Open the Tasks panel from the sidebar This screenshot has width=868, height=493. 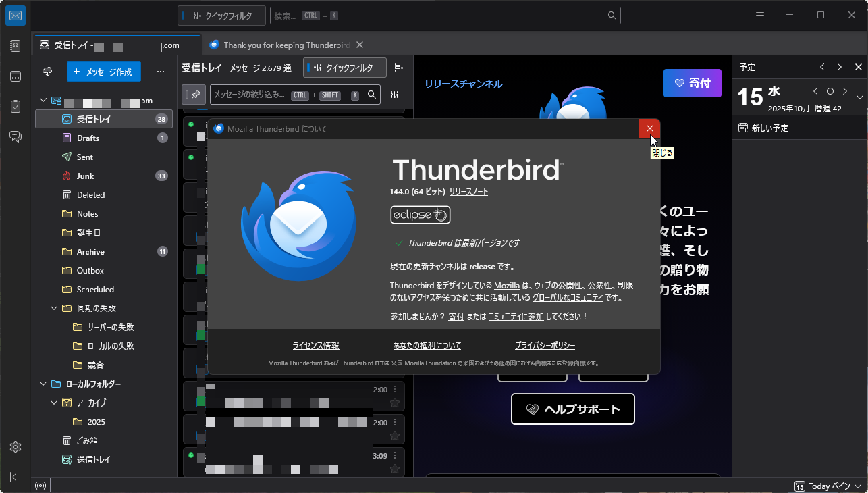(15, 106)
